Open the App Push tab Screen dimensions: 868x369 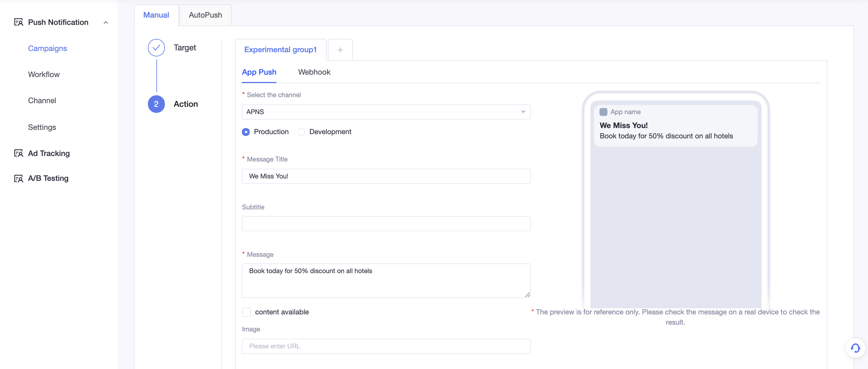pyautogui.click(x=259, y=72)
